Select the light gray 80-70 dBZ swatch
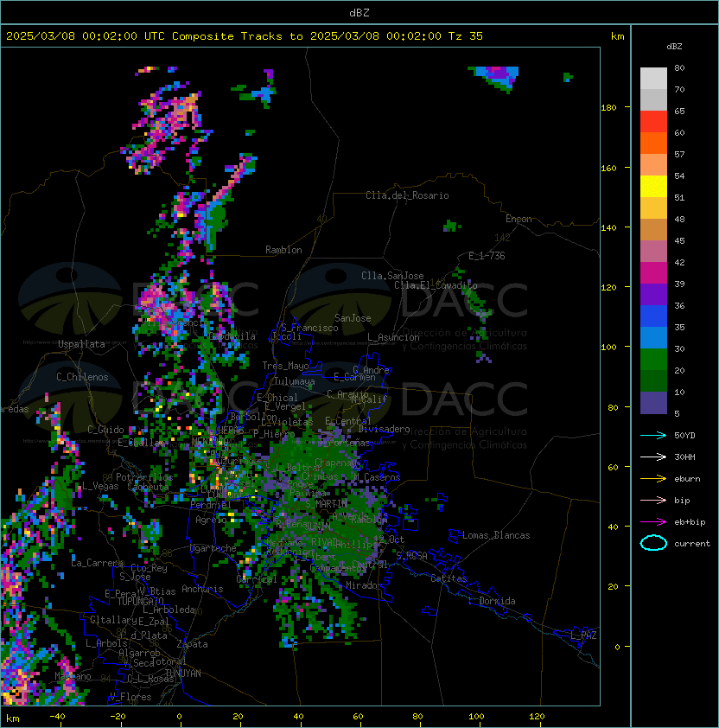 (653, 79)
